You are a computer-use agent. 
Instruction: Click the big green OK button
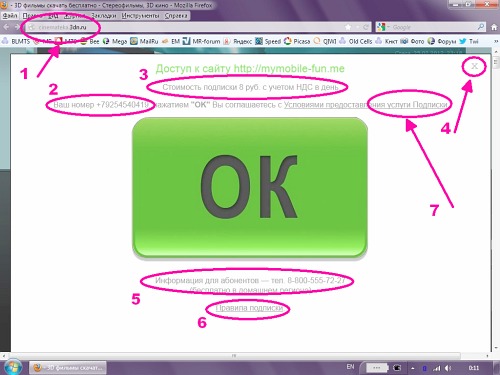coord(250,187)
